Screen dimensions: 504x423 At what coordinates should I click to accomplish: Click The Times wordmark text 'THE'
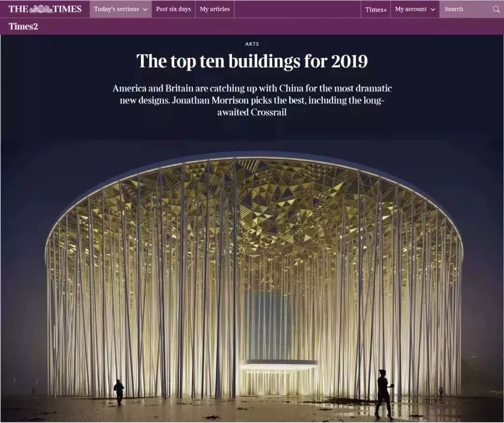click(18, 9)
